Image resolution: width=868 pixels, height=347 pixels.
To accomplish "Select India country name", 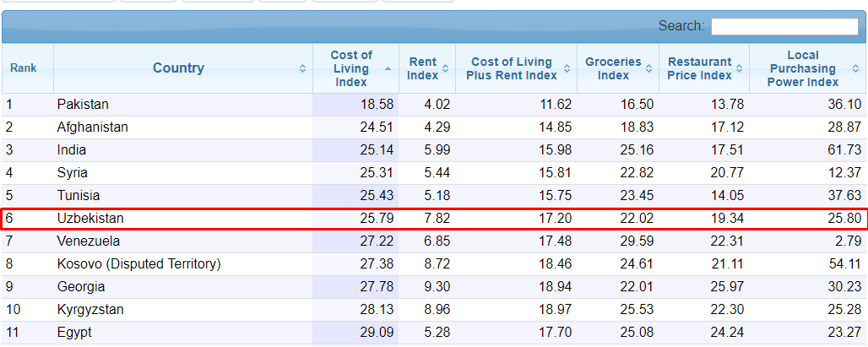I will (72, 150).
